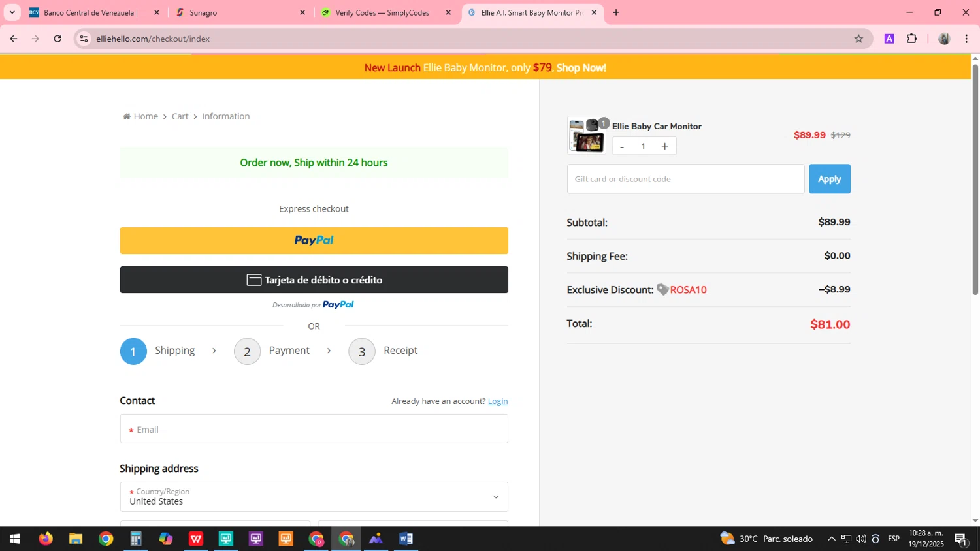Open the first Google Chrome taskbar icon
The width and height of the screenshot is (980, 551).
coord(106,539)
